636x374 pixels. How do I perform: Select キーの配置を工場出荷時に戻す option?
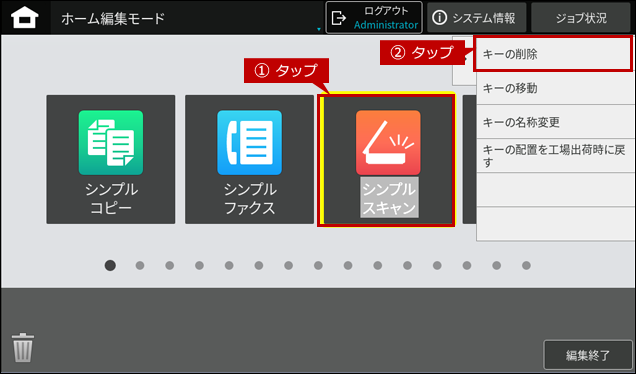point(555,156)
